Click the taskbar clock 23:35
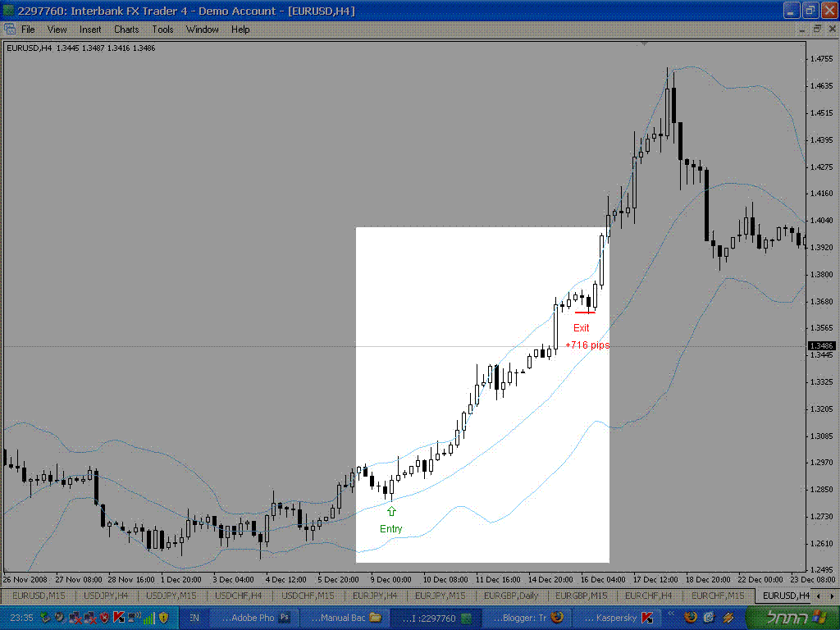The height and width of the screenshot is (630, 840). click(x=21, y=618)
